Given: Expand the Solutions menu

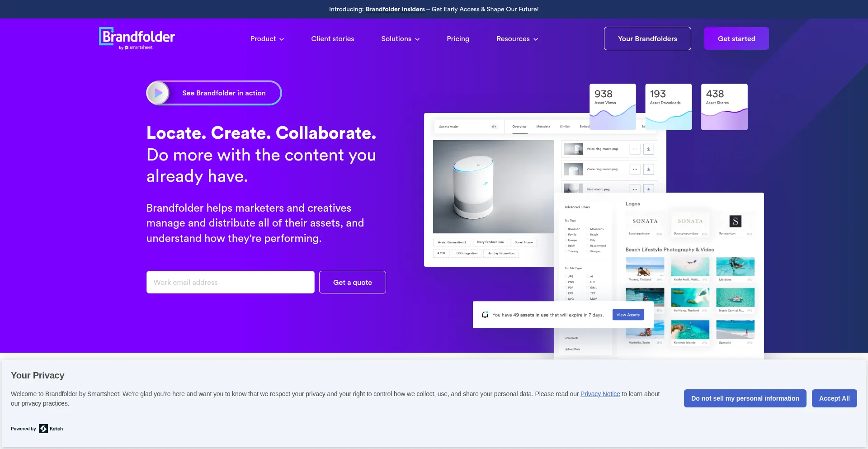Looking at the screenshot, I should click(x=401, y=39).
